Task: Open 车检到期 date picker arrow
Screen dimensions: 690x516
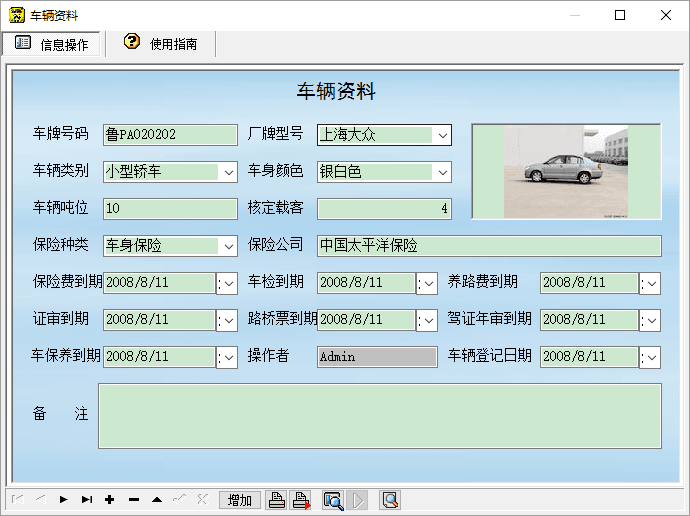Action: click(427, 284)
